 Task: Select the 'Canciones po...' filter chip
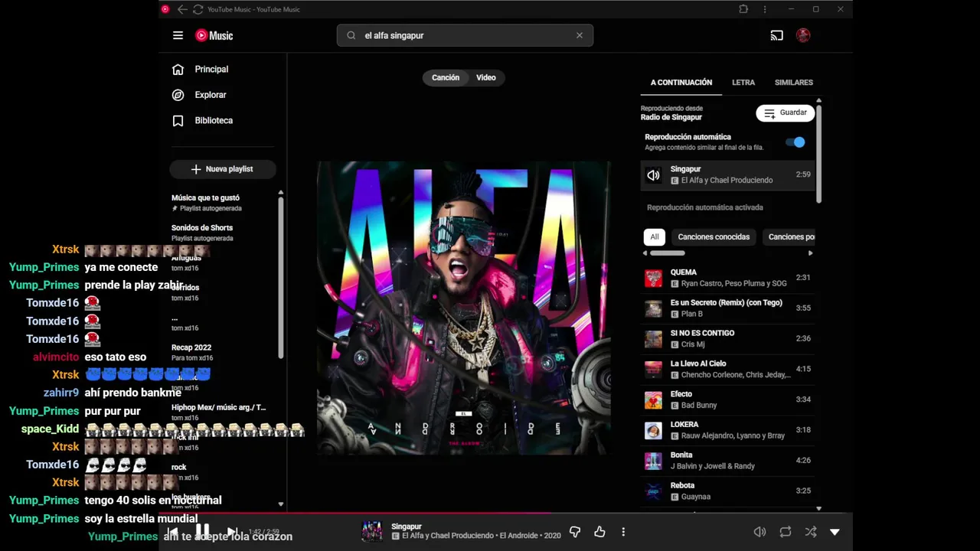click(x=791, y=237)
